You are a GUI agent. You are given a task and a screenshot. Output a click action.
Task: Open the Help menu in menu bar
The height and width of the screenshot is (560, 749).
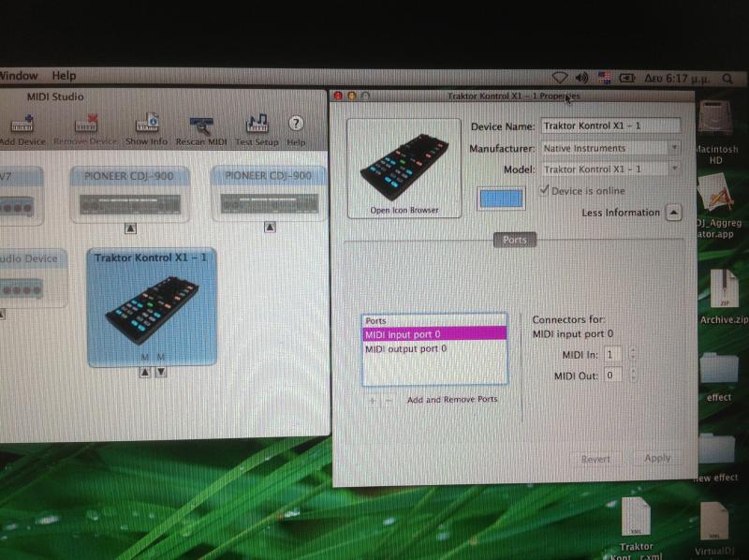[64, 76]
